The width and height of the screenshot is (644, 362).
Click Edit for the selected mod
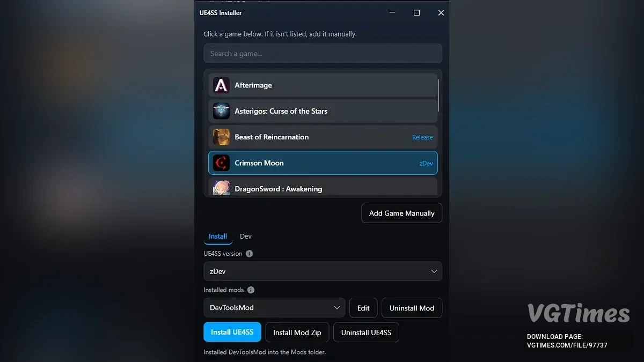pyautogui.click(x=363, y=308)
